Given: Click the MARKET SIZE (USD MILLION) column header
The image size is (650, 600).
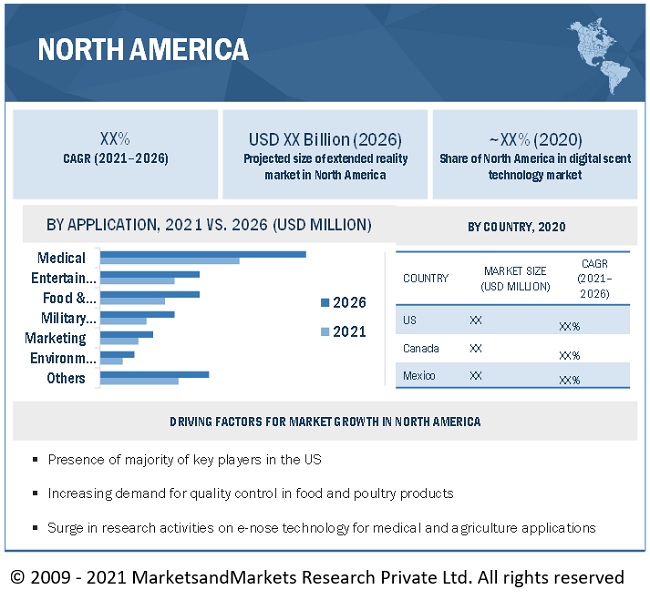Looking at the screenshot, I should point(515,278).
